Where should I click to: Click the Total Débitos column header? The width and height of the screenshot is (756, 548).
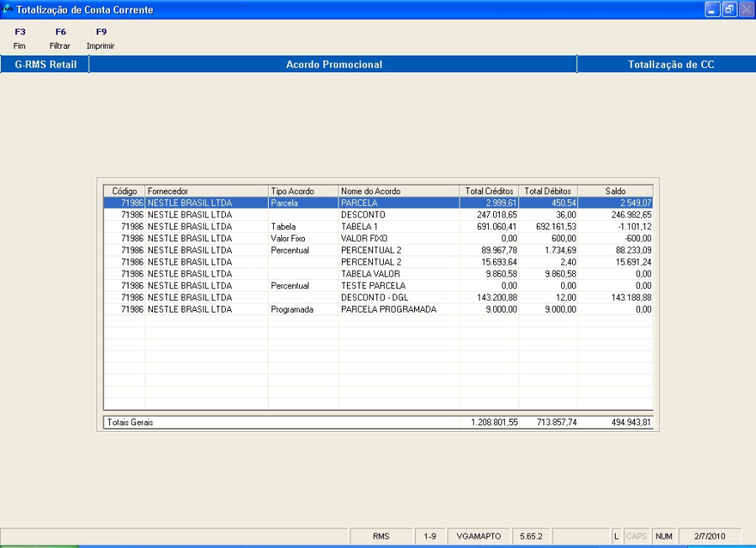549,191
